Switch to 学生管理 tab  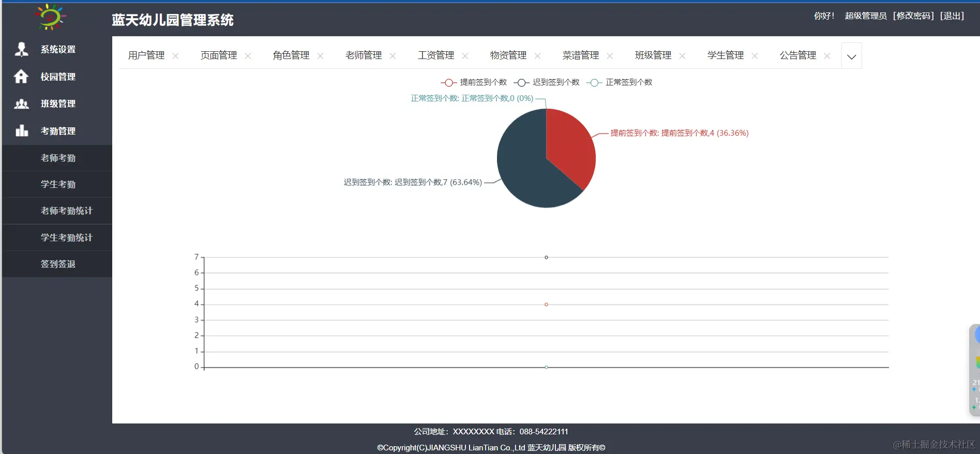click(726, 55)
